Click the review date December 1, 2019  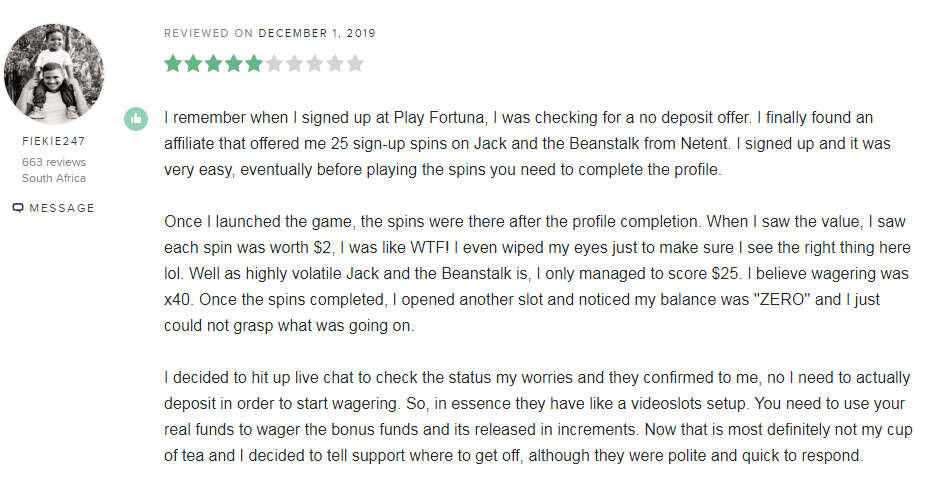click(x=317, y=33)
